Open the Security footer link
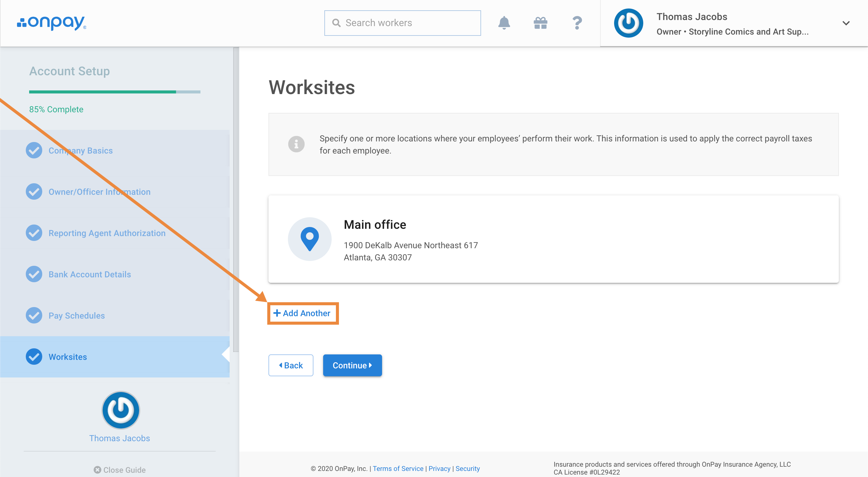Screen dimensions: 868x477 [468, 469]
